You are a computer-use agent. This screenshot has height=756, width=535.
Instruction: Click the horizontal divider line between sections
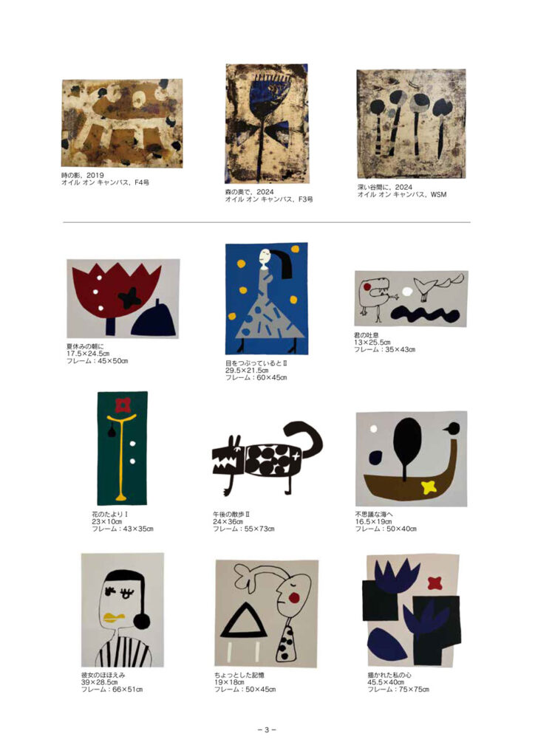[x=266, y=222]
